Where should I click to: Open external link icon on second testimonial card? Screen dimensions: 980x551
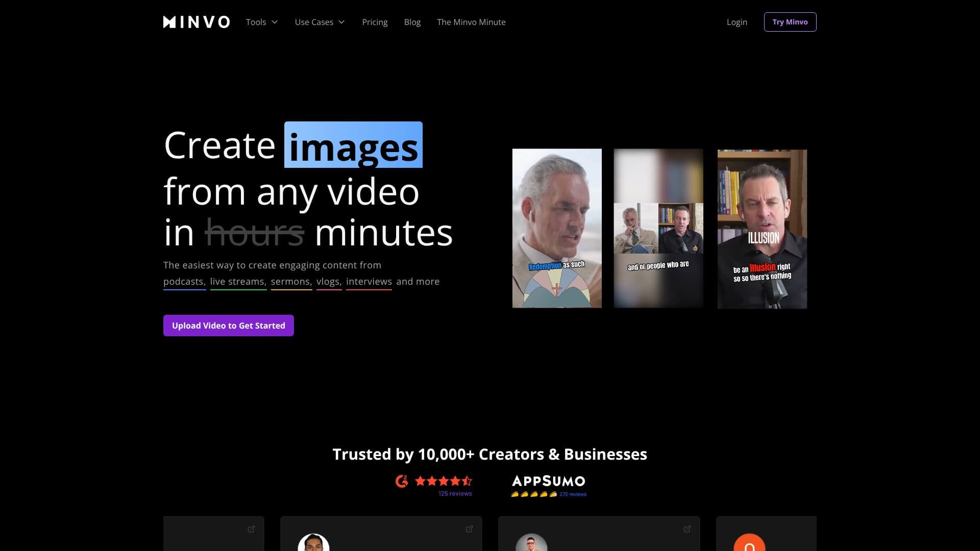point(469,529)
